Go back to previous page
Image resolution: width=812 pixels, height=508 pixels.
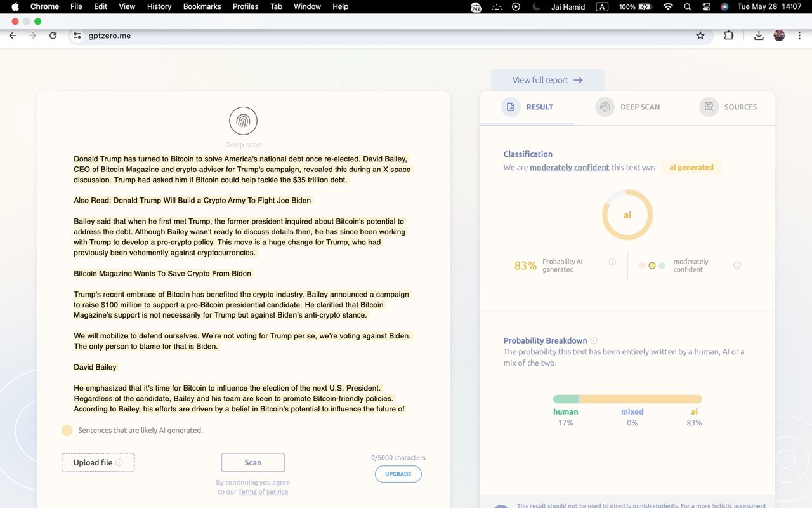(13, 36)
